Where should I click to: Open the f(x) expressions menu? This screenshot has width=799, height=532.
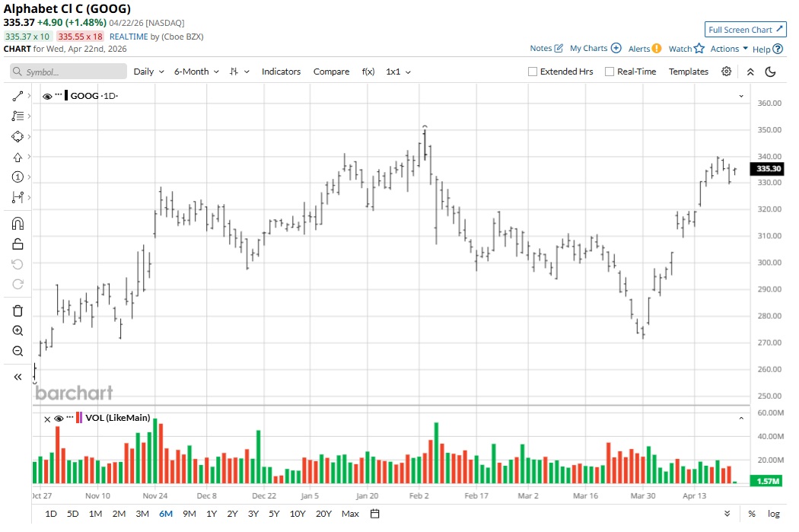click(x=368, y=72)
